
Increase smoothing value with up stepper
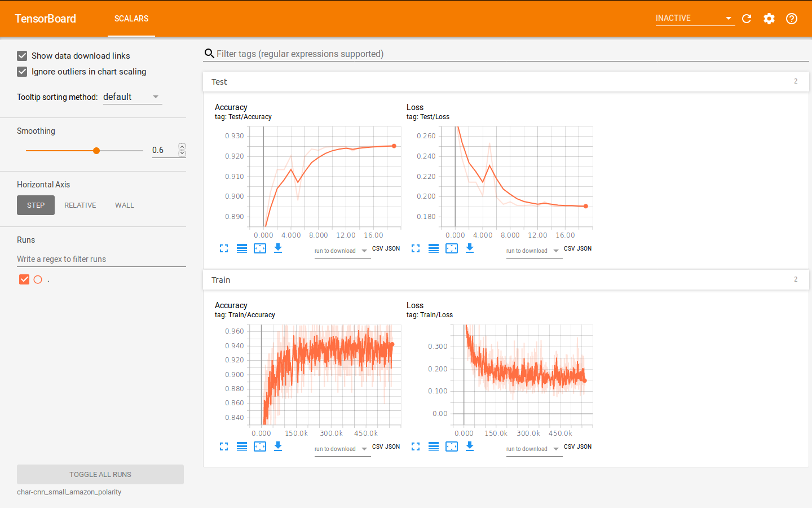coord(182,147)
